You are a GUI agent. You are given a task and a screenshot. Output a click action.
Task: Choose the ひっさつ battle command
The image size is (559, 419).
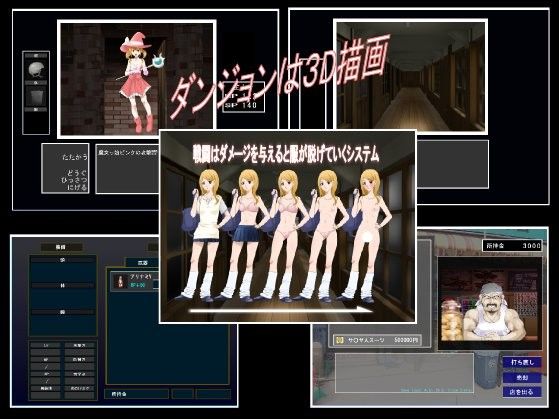click(x=75, y=180)
